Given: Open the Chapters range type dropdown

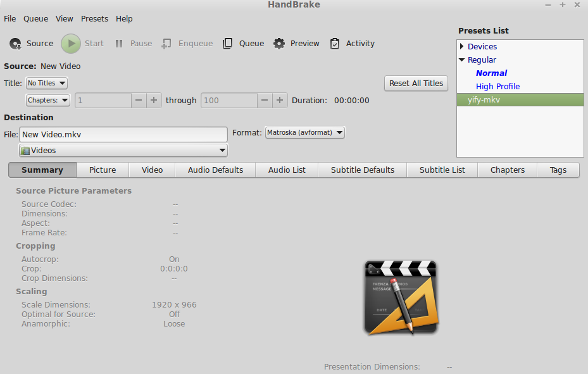Looking at the screenshot, I should point(48,101).
